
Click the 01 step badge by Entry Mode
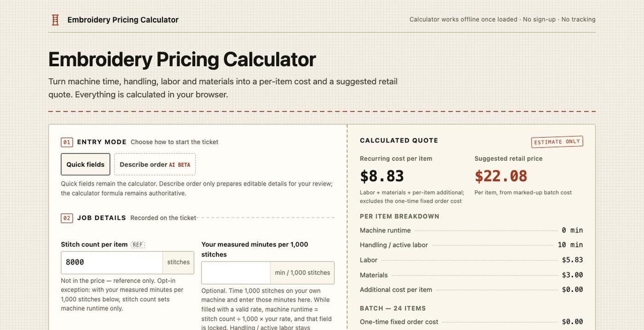coord(67,142)
